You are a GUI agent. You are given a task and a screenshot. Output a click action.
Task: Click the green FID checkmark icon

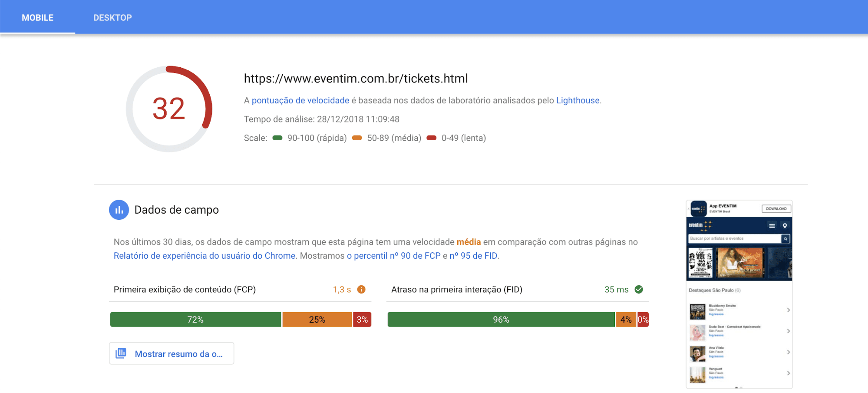click(x=639, y=290)
